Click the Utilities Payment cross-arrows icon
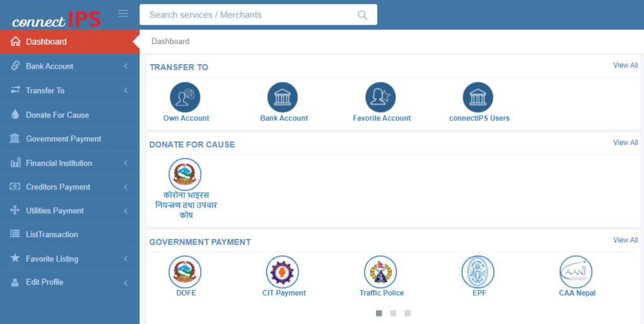The image size is (644, 324). click(x=15, y=210)
